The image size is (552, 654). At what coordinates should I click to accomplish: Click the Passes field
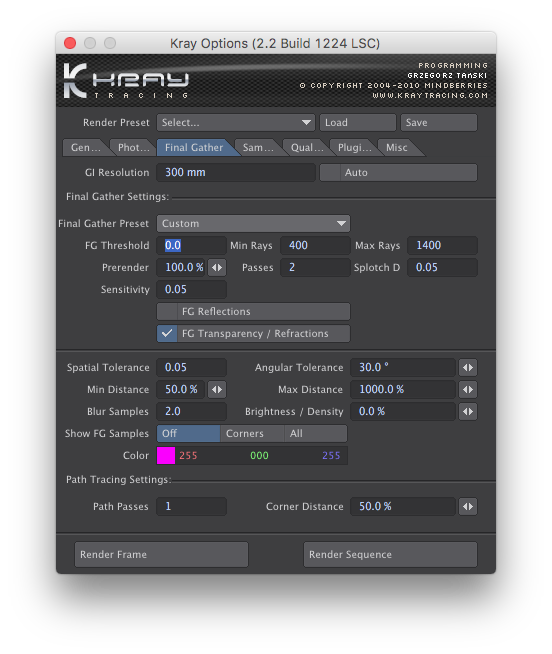click(315, 268)
